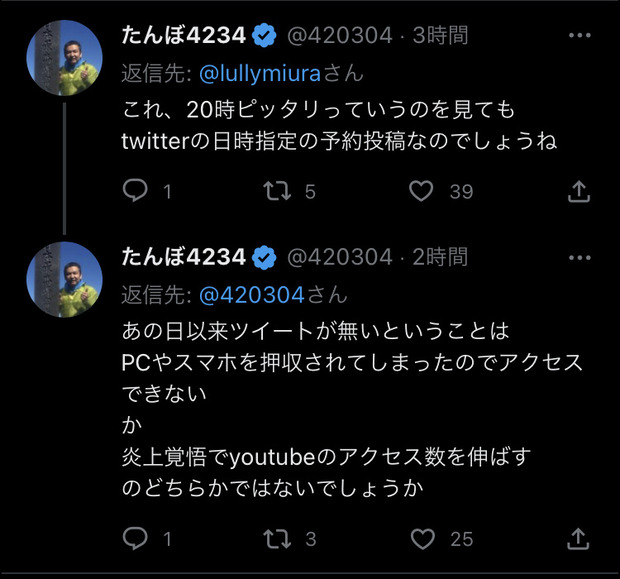Click the verified badge on the second tweet

coord(264,258)
